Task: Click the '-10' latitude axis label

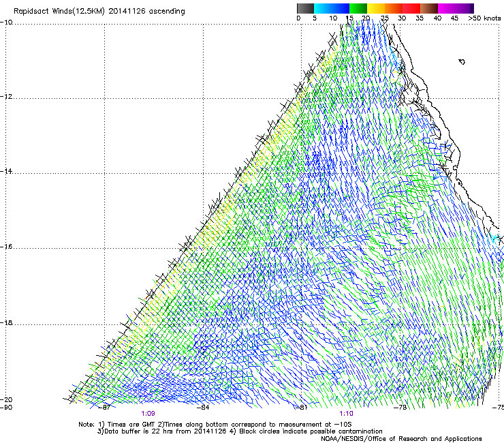Action: (x=6, y=22)
